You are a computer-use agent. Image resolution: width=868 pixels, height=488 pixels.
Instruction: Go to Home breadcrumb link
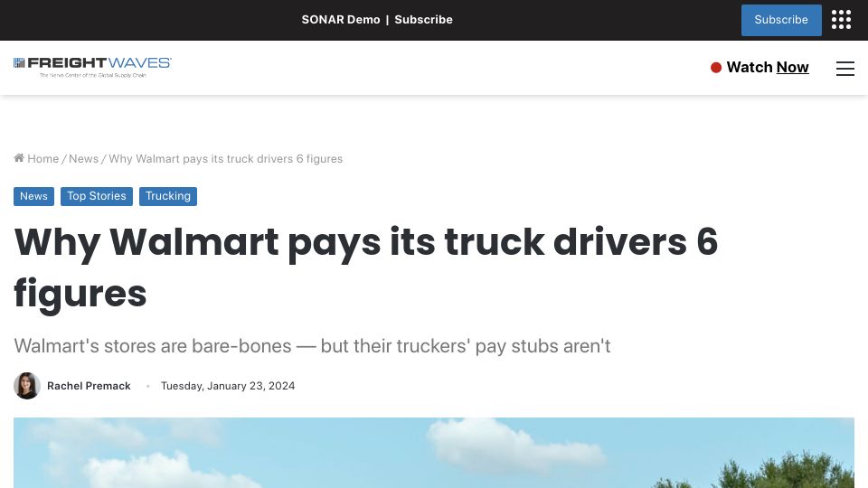(43, 159)
